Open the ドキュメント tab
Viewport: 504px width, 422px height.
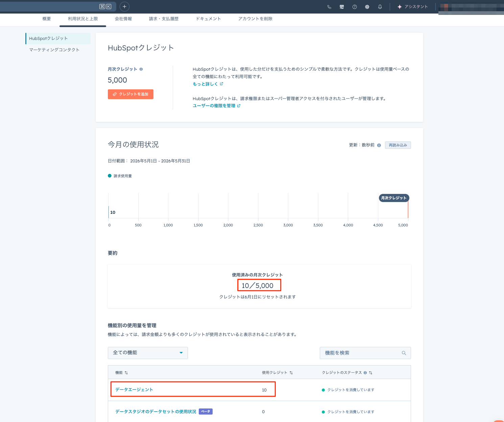[x=208, y=19]
